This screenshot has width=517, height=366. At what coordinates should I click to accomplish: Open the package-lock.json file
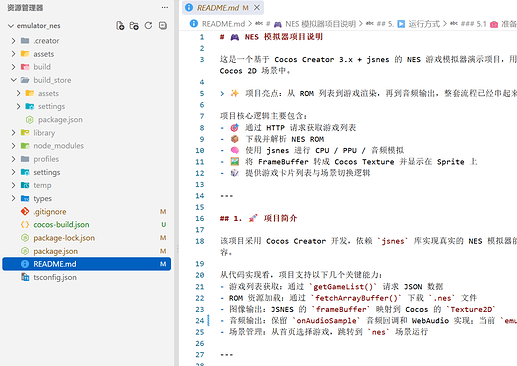[64, 238]
